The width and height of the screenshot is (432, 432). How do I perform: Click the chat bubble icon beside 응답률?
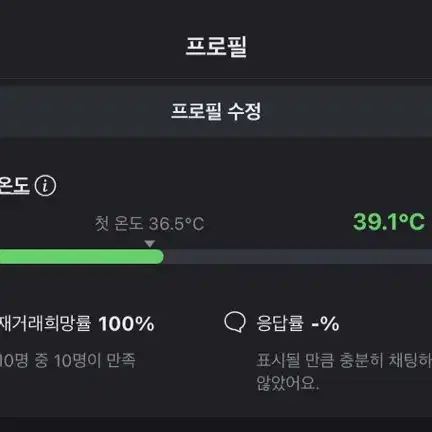(235, 322)
